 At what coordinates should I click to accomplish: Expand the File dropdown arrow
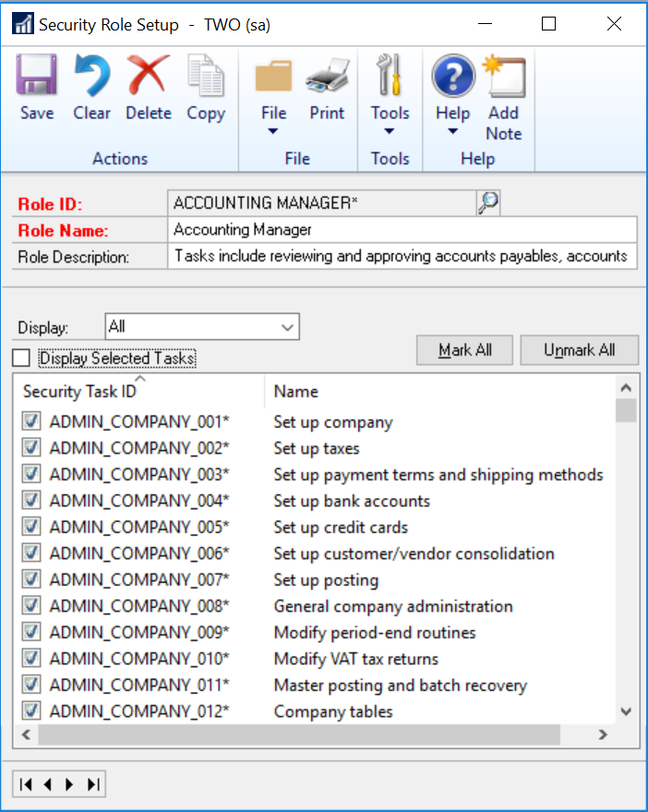pyautogui.click(x=272, y=131)
